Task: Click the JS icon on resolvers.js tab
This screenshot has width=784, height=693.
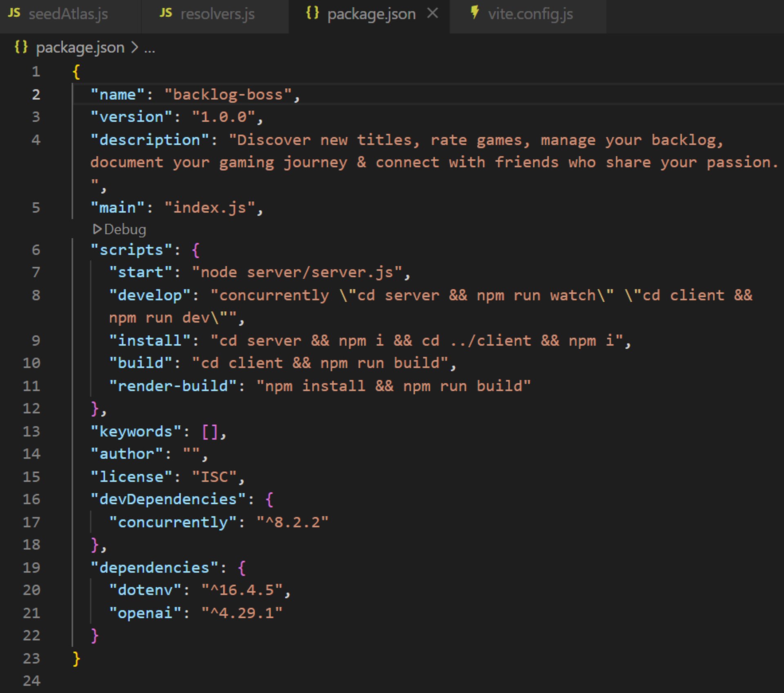Action: pos(166,13)
